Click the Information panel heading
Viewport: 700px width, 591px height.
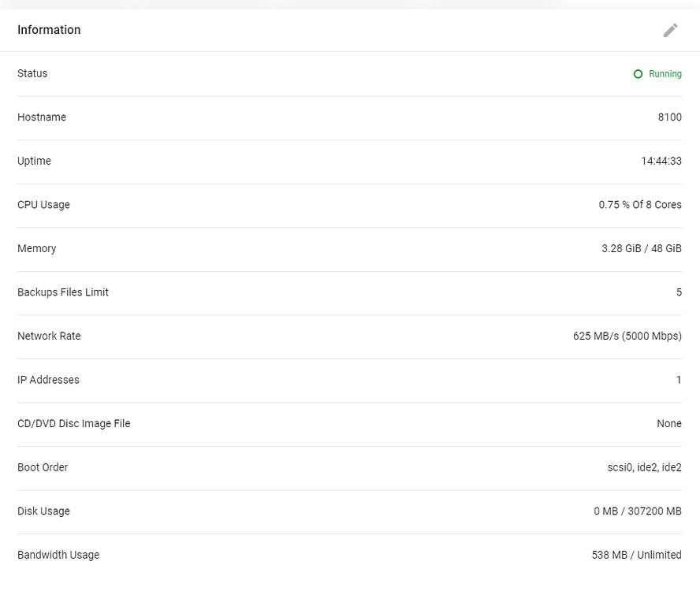coord(49,30)
